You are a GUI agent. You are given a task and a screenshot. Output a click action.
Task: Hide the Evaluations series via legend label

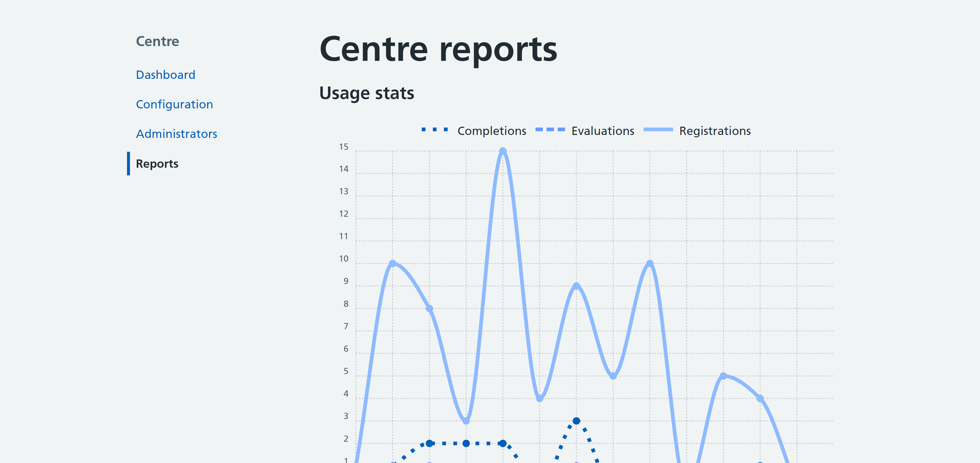click(x=603, y=131)
